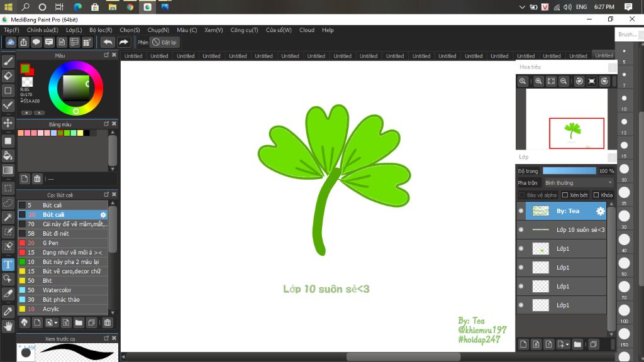Select the Acrylic brush

tap(63, 309)
